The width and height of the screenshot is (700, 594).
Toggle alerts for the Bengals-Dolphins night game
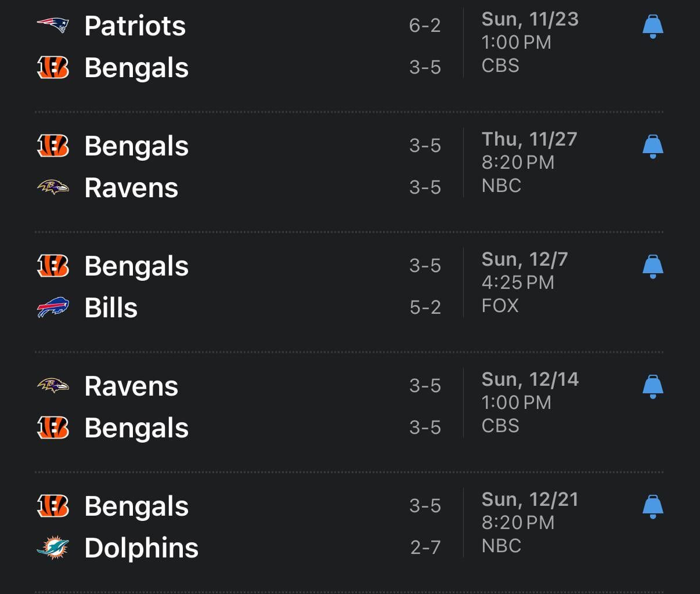652,505
